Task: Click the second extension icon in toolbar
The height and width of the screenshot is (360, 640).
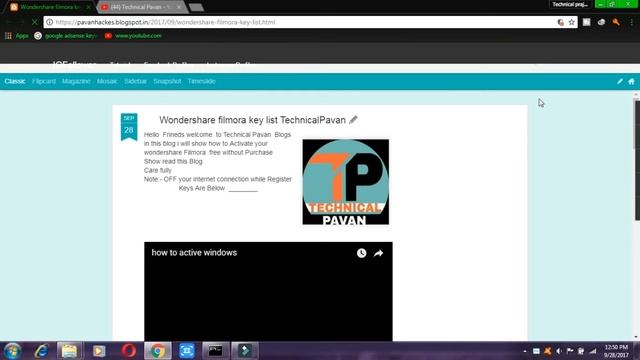Action: (601, 22)
